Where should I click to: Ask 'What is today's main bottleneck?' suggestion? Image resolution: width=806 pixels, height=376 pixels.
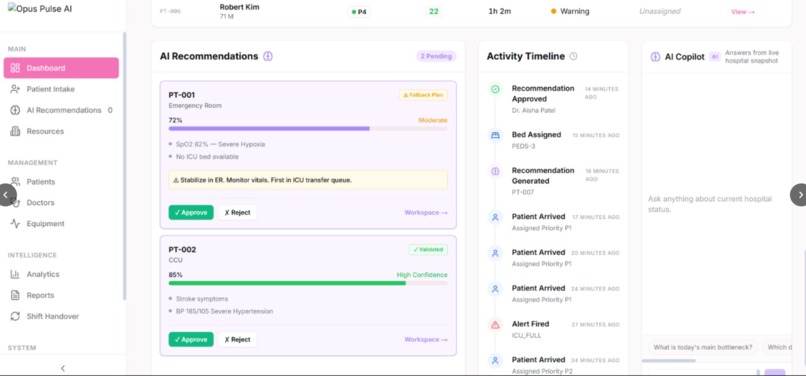(703, 347)
